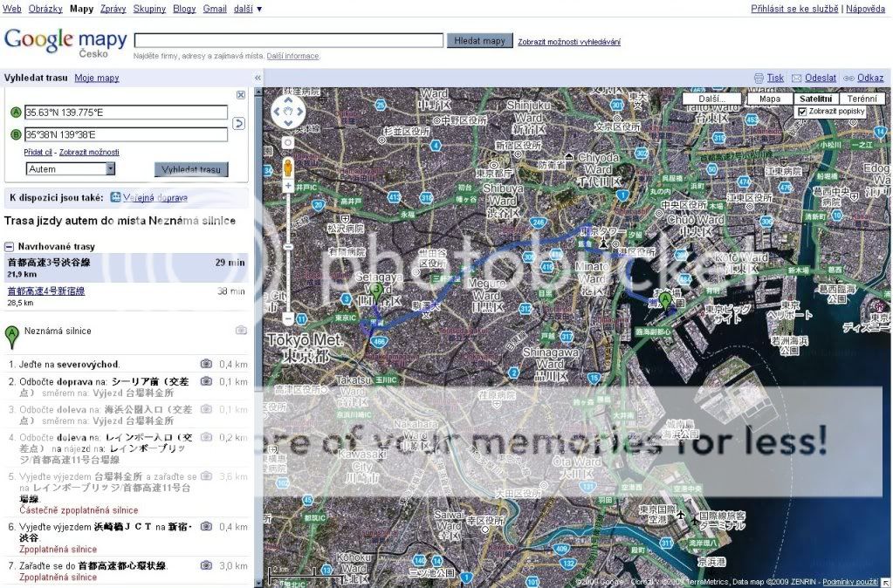This screenshot has height=588, width=893.
Task: Switch to Mapa view mode
Action: pyautogui.click(x=769, y=99)
